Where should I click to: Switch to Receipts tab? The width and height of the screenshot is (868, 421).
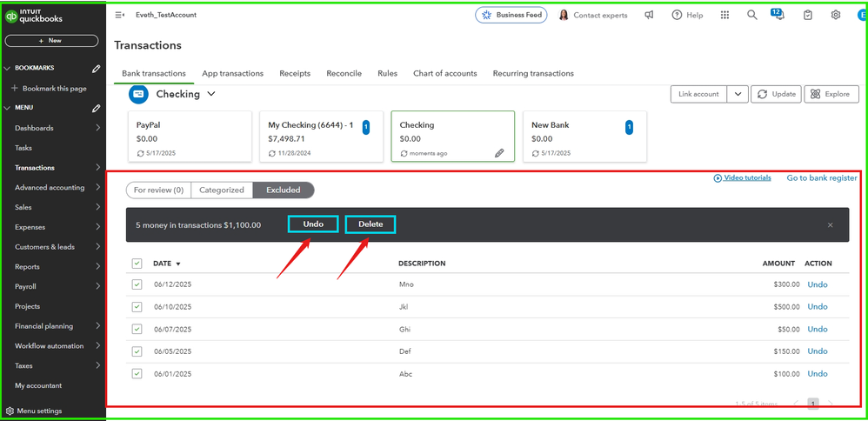pyautogui.click(x=295, y=73)
